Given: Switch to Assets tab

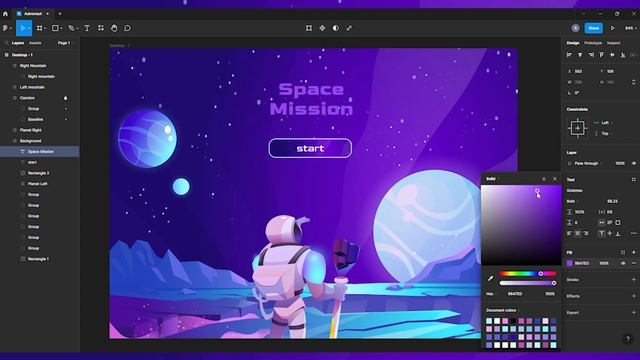Looking at the screenshot, I should (35, 43).
